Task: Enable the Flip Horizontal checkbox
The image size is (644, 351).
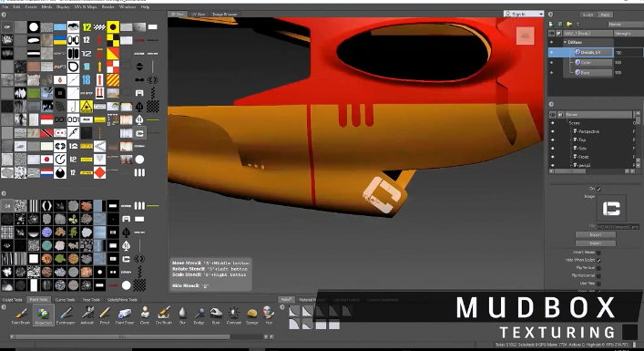Action: pos(598,275)
